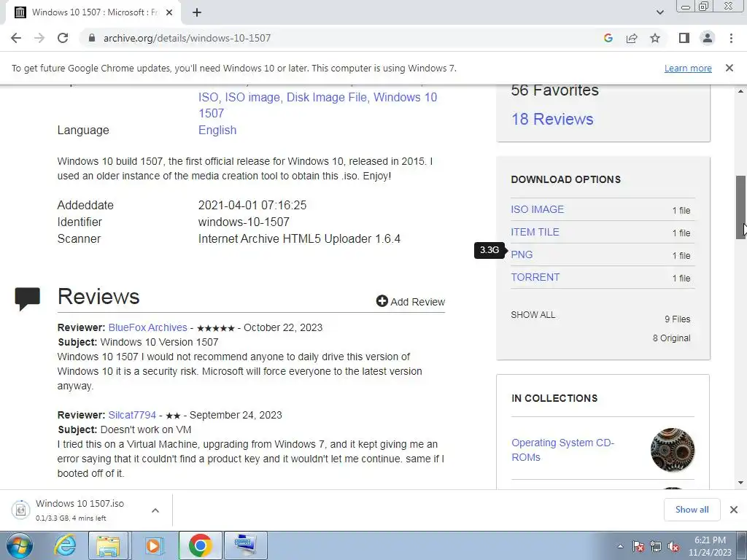Viewport: 747px width, 560px height.
Task: Open the Chrome side panel
Action: click(x=684, y=38)
